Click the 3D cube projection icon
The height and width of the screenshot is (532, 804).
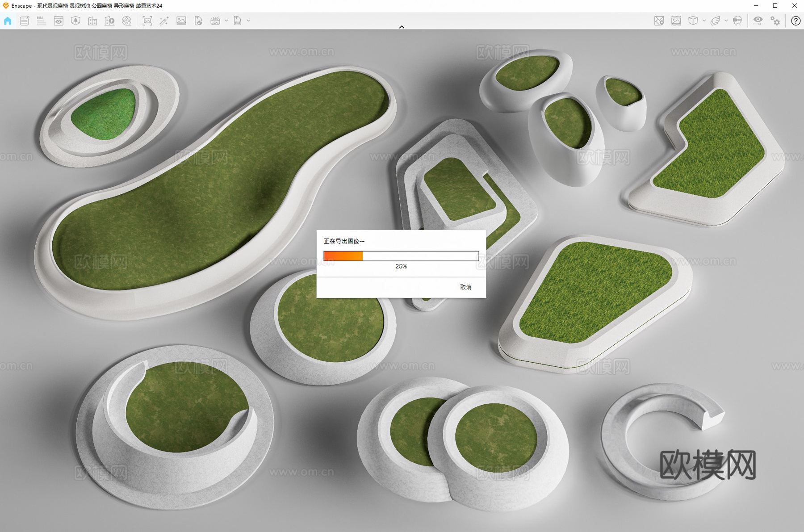click(x=693, y=21)
